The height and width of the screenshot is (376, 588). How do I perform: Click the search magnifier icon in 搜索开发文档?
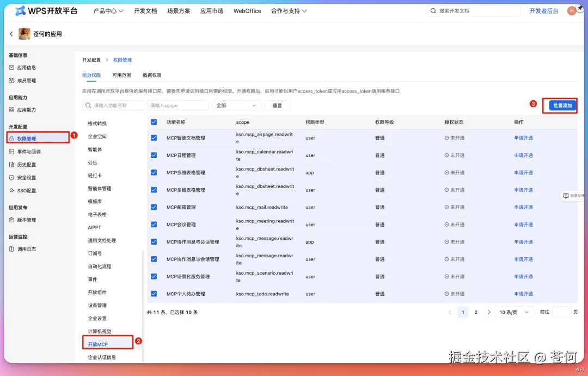[433, 11]
